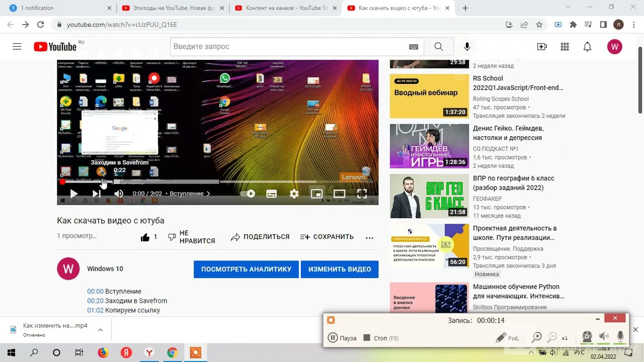Open Денис Гейко. Геймдев video title
This screenshot has height=362, width=644.
[x=508, y=133]
